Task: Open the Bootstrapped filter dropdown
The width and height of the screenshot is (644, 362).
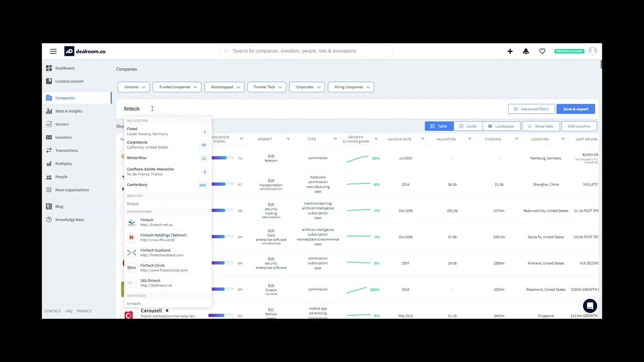Action: [224, 87]
